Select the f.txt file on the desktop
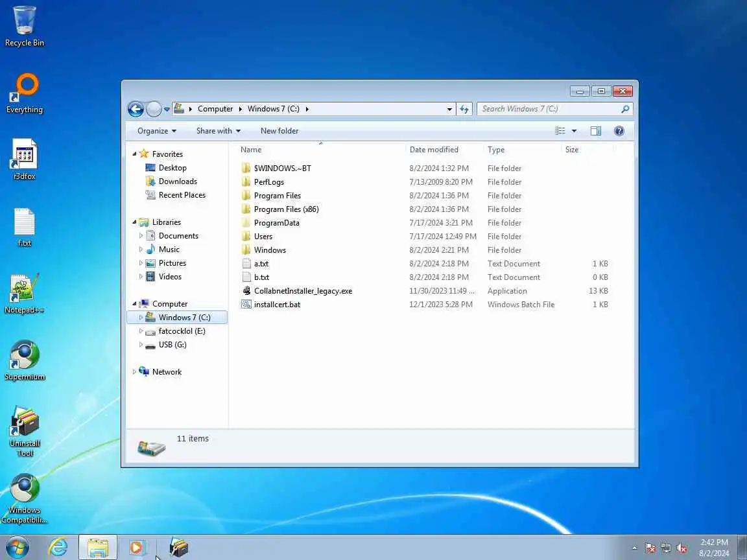Viewport: 747px width, 560px height. [24, 227]
